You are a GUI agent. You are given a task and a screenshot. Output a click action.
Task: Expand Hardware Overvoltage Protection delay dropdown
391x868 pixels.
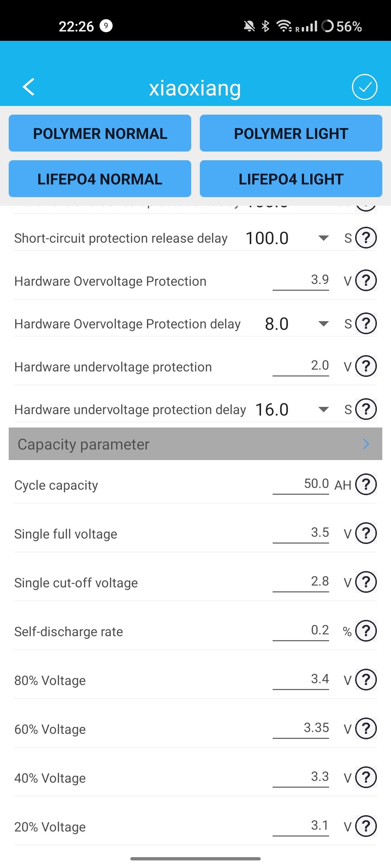pyautogui.click(x=323, y=324)
